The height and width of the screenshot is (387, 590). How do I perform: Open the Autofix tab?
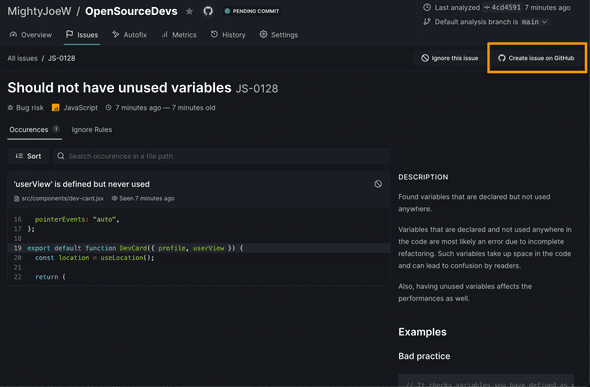click(x=129, y=35)
